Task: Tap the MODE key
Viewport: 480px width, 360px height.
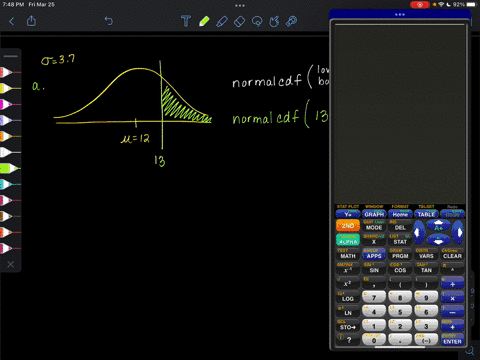Action: pos(374,228)
